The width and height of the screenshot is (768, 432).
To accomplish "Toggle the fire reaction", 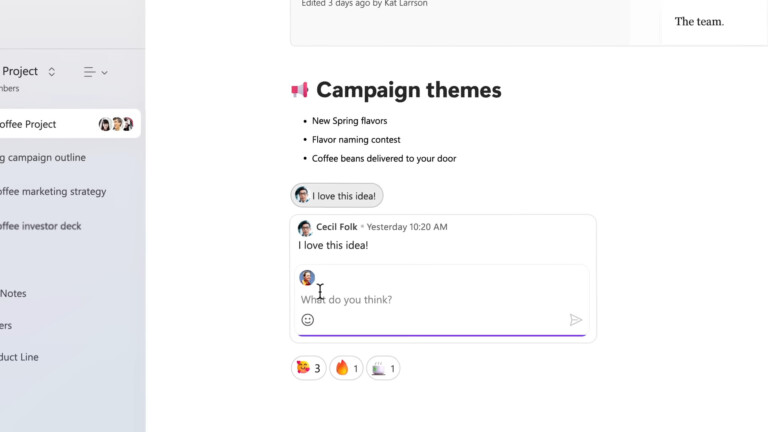I will 347,368.
